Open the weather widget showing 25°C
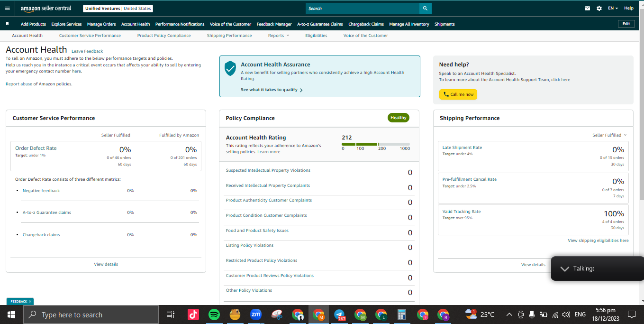Viewport: 644px width, 324px height. pos(480,315)
